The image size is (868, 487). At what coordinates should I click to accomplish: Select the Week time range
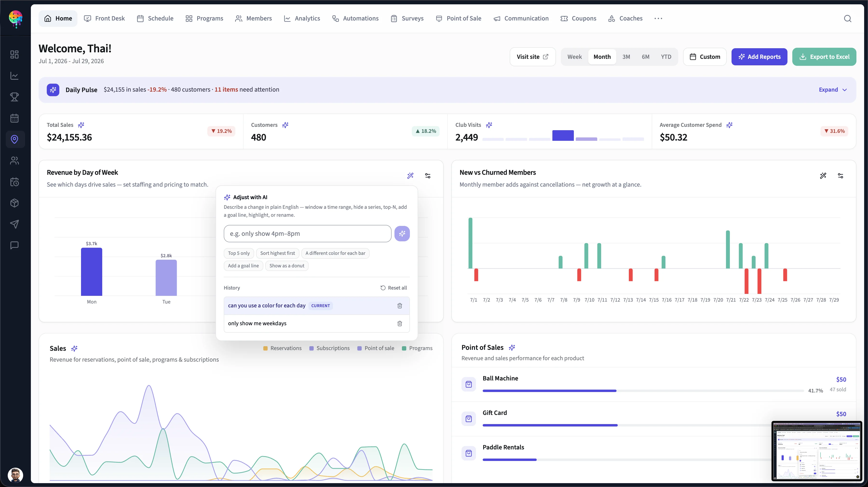click(x=575, y=57)
